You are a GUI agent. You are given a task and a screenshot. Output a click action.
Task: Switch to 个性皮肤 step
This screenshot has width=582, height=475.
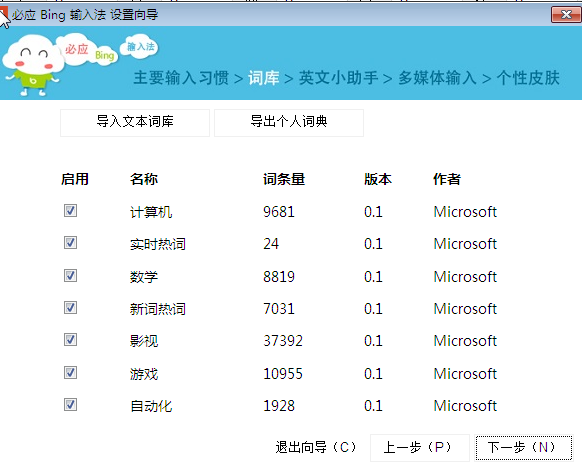(x=528, y=78)
